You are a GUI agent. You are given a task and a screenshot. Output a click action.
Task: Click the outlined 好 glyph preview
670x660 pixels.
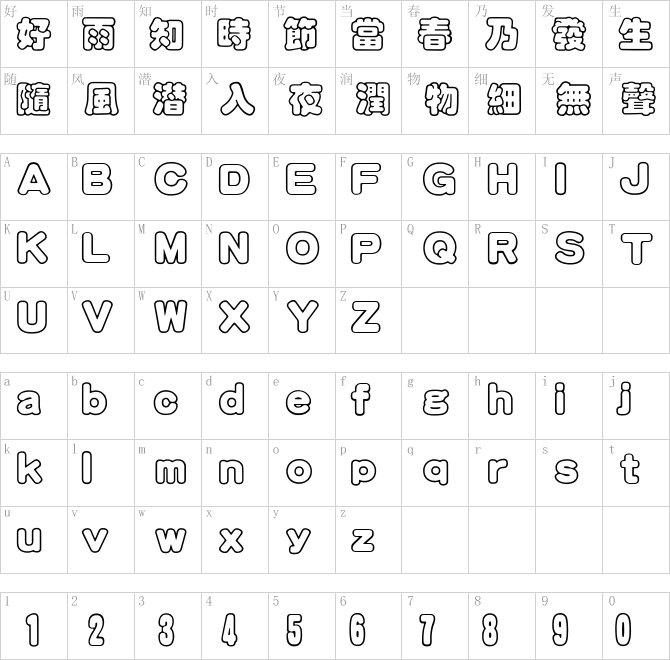click(x=34, y=34)
